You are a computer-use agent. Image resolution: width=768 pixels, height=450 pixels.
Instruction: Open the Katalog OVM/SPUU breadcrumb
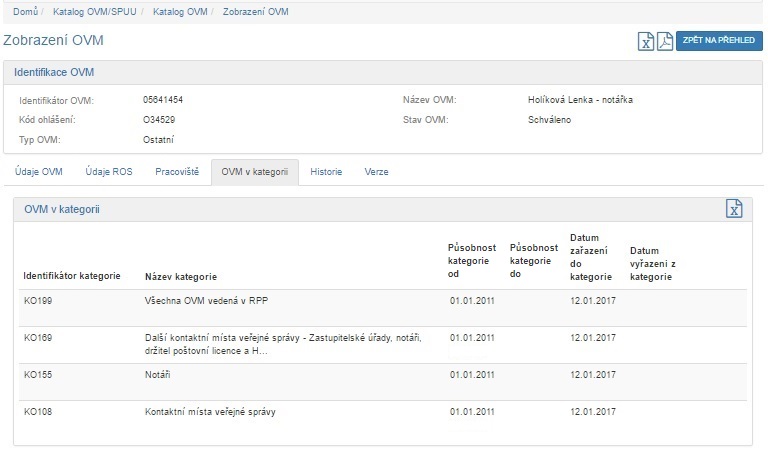click(96, 11)
